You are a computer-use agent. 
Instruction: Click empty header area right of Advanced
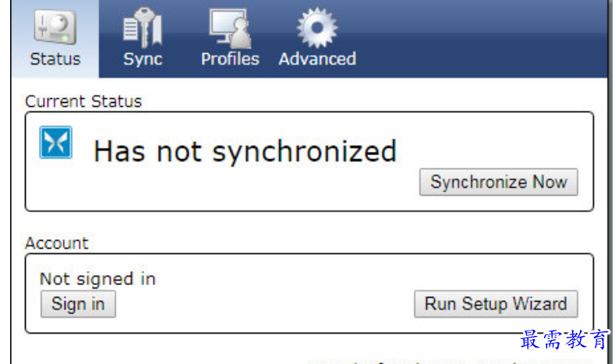tap(483, 39)
